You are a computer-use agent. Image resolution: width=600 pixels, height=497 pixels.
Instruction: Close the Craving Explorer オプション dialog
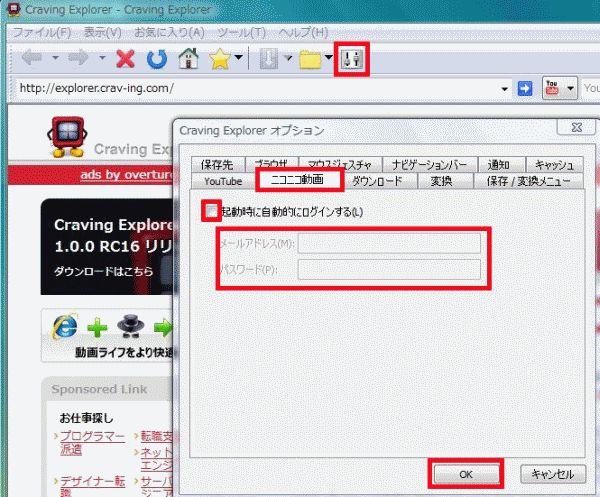(x=576, y=127)
